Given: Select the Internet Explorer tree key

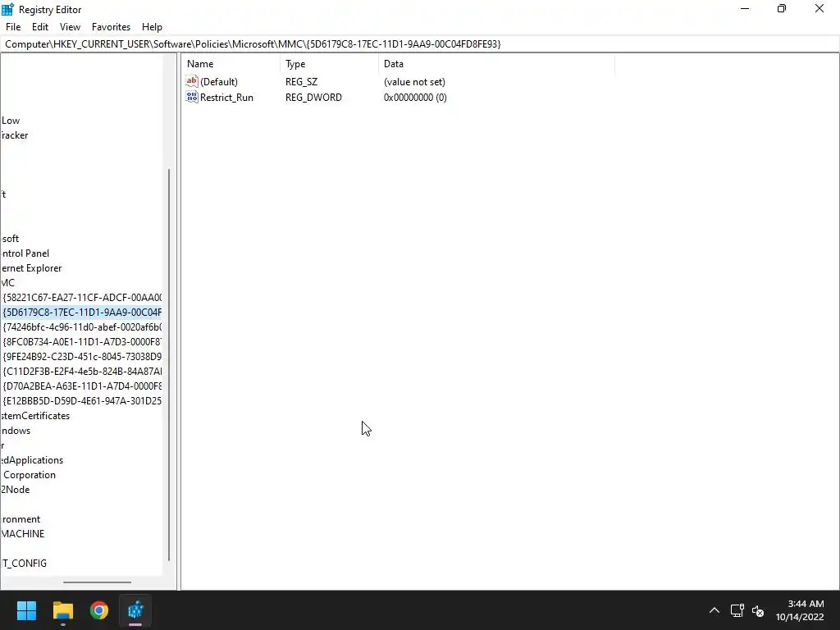Looking at the screenshot, I should click(x=31, y=268).
